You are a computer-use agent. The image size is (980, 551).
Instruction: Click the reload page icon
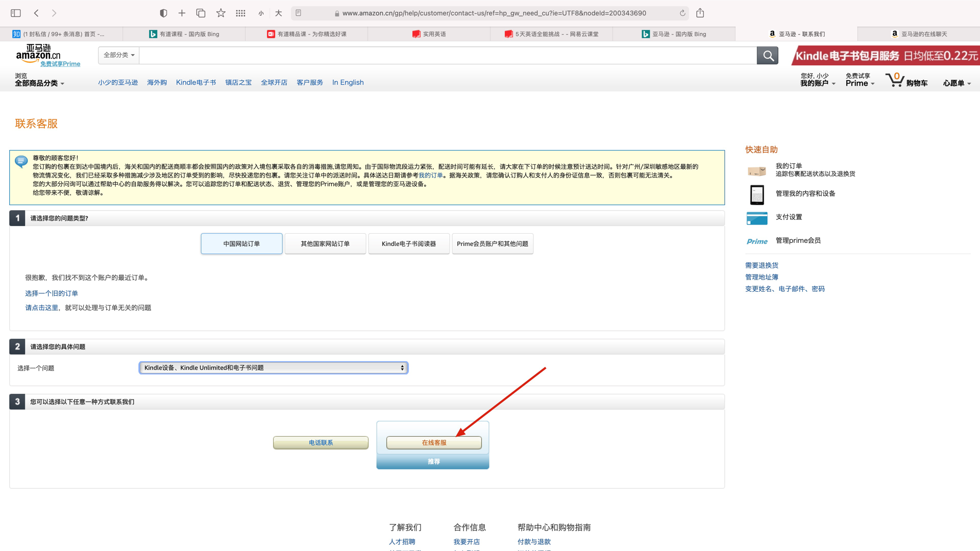coord(682,13)
